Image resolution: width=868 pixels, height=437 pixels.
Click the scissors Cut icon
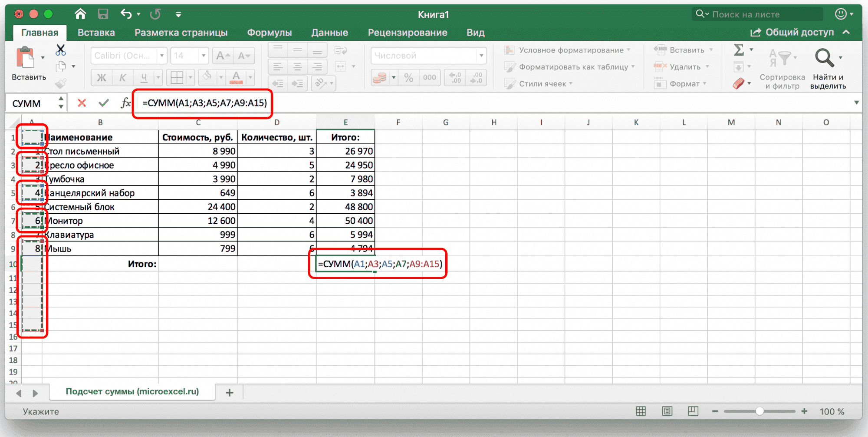pos(61,50)
